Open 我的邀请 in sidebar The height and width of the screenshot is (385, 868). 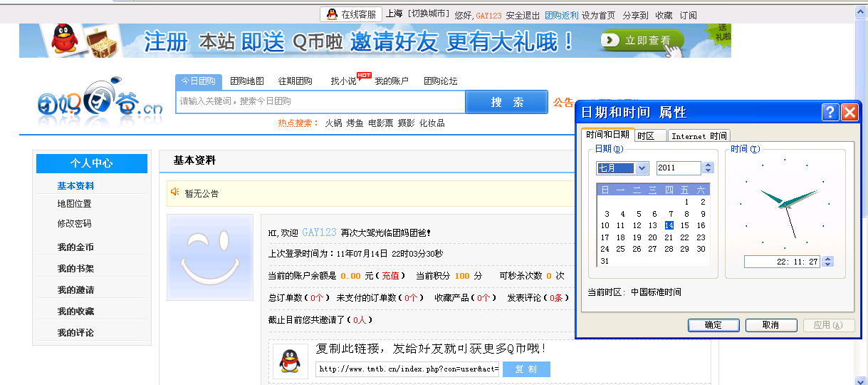pos(75,290)
